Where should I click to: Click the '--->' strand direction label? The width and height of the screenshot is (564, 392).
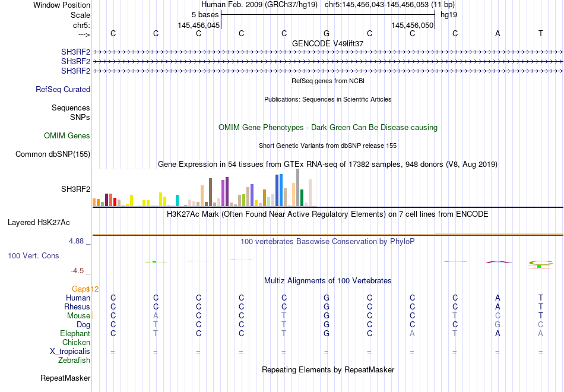click(84, 34)
